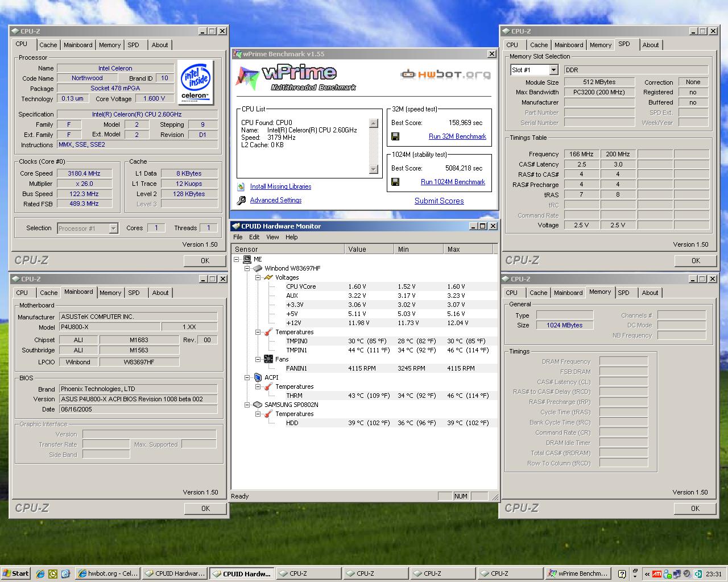Click the Min column header

pyautogui.click(x=418, y=249)
